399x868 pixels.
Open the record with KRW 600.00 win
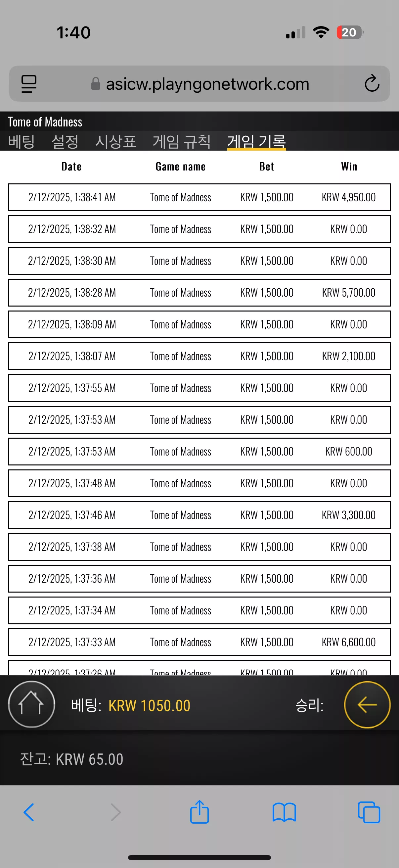[x=199, y=451]
